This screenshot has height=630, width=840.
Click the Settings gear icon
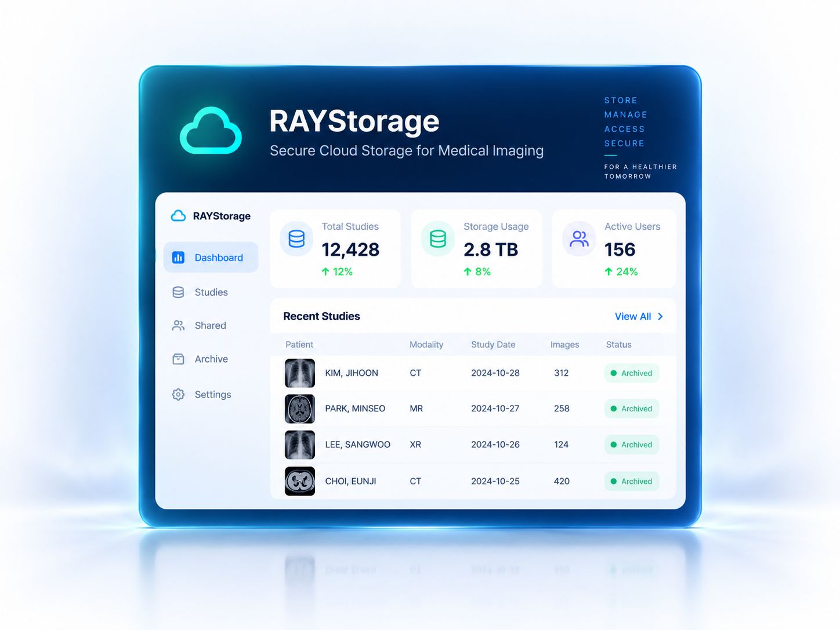[178, 394]
